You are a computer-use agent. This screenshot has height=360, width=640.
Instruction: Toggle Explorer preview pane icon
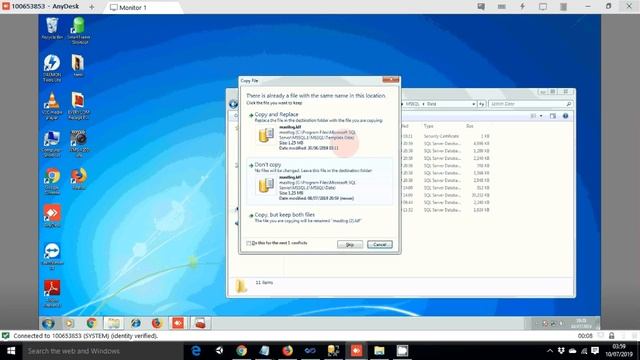(x=553, y=116)
